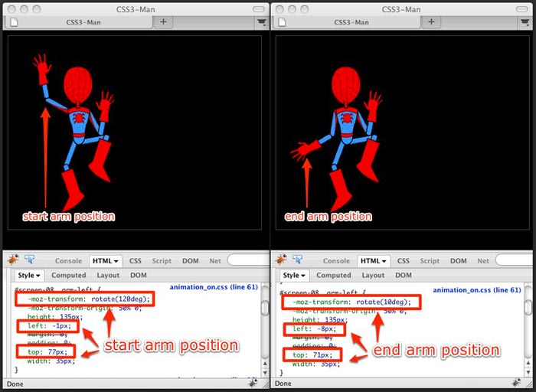Switch to Script panel in left window

coord(162,261)
